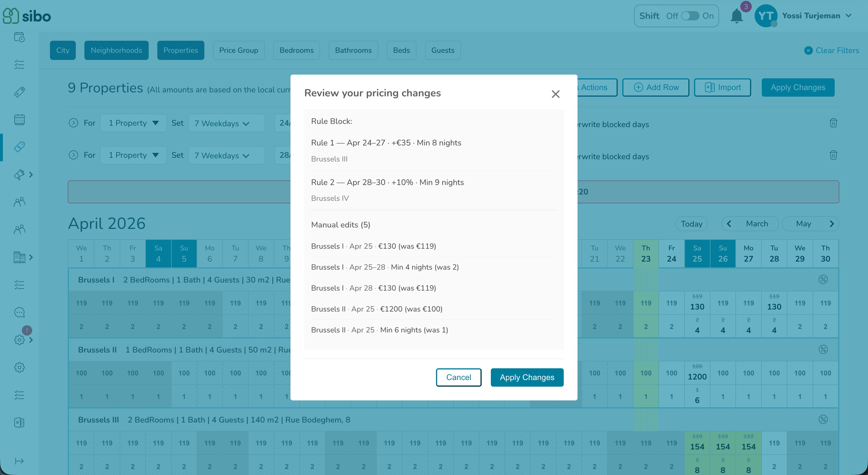Select the Beds filter
This screenshot has height=475, width=868.
pyautogui.click(x=401, y=50)
